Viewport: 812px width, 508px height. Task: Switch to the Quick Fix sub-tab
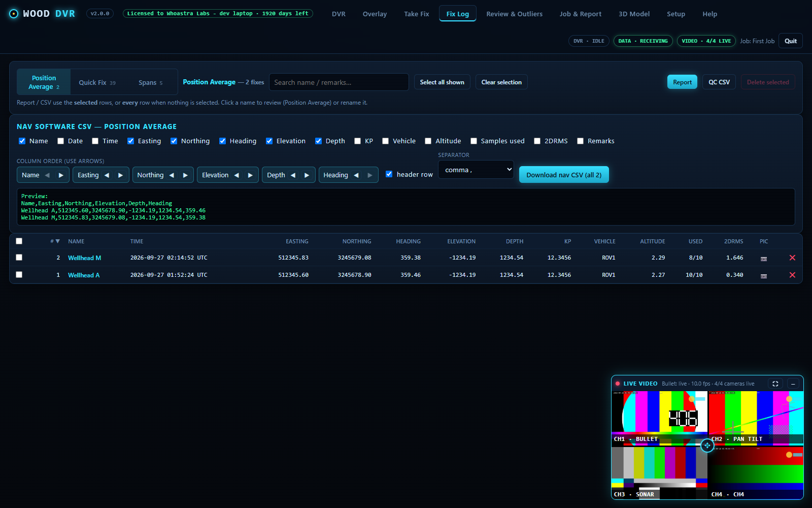97,82
